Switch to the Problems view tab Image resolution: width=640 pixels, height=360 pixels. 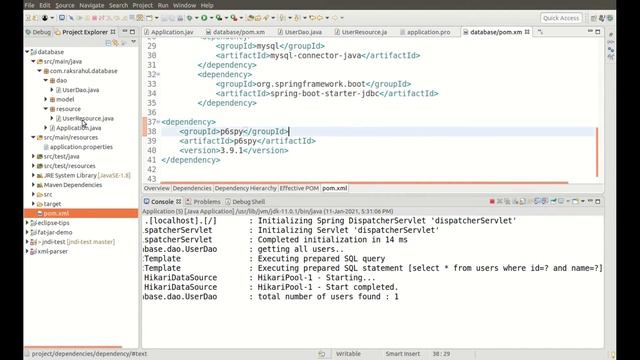203,202
